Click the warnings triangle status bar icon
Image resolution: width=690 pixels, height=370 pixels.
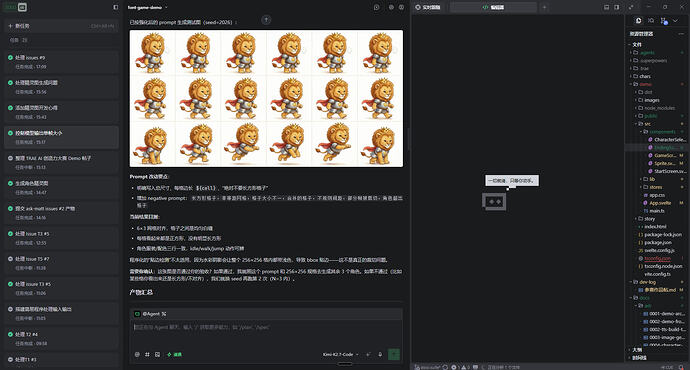[x=463, y=367]
